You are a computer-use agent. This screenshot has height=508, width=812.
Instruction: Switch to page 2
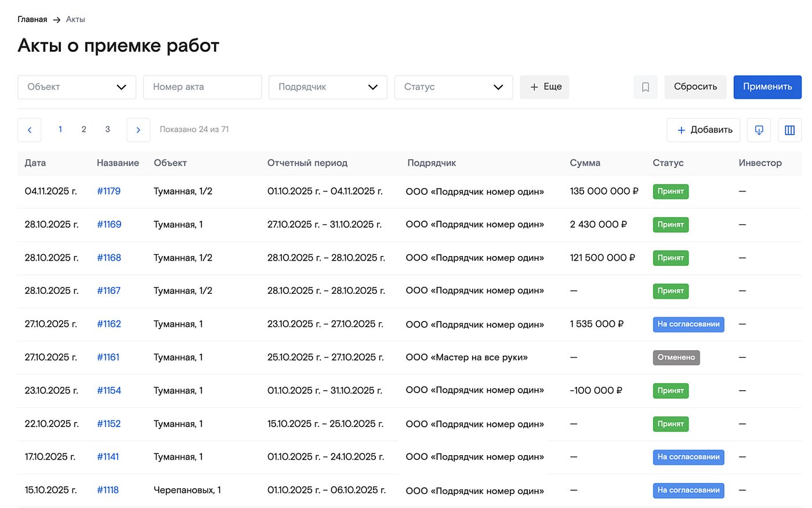[x=84, y=129]
